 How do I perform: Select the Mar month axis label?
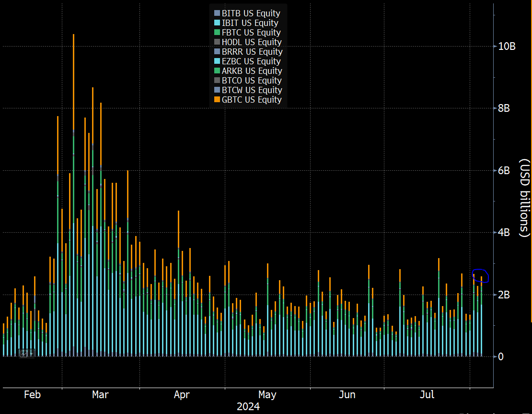[100, 395]
